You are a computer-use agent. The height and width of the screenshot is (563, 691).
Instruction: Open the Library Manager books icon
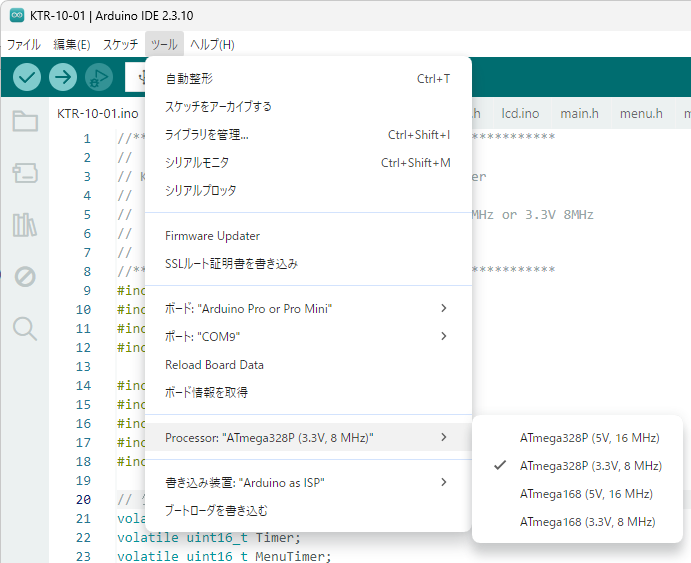click(25, 225)
